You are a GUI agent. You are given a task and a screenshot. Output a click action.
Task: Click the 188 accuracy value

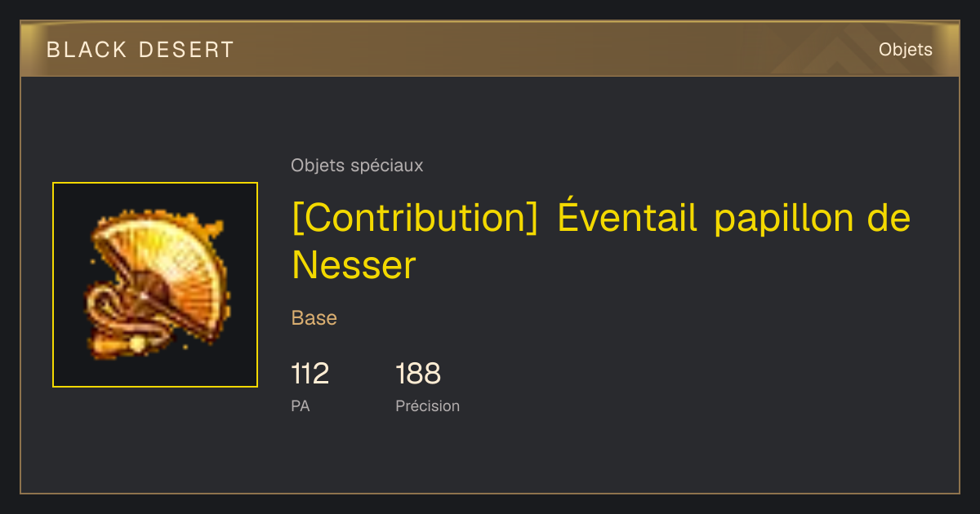418,374
